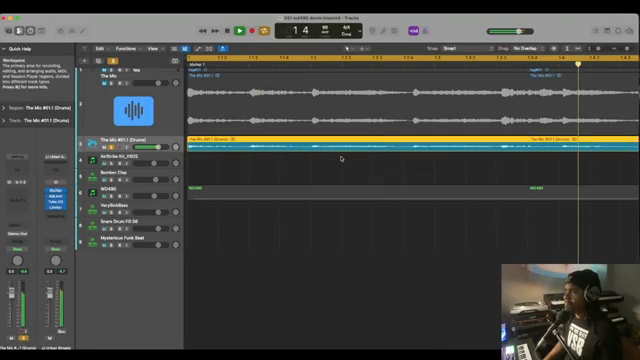Expand the Track inspector disclosure triangle
Viewport: 640px width, 360px height.
pos(4,121)
